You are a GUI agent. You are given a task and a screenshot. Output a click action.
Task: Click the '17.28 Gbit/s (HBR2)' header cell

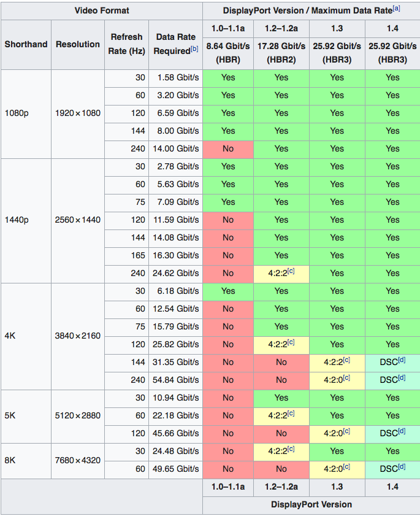281,53
